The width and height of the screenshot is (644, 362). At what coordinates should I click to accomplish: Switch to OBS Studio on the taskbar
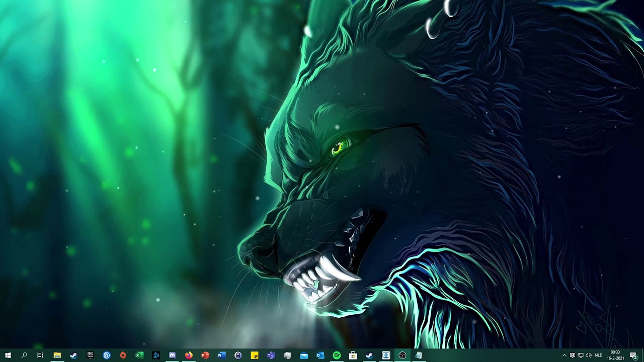403,355
